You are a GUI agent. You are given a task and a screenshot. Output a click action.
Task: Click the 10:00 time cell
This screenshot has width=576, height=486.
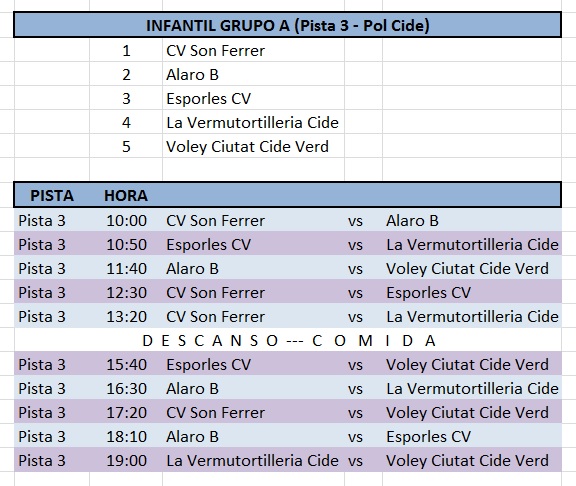(x=126, y=221)
